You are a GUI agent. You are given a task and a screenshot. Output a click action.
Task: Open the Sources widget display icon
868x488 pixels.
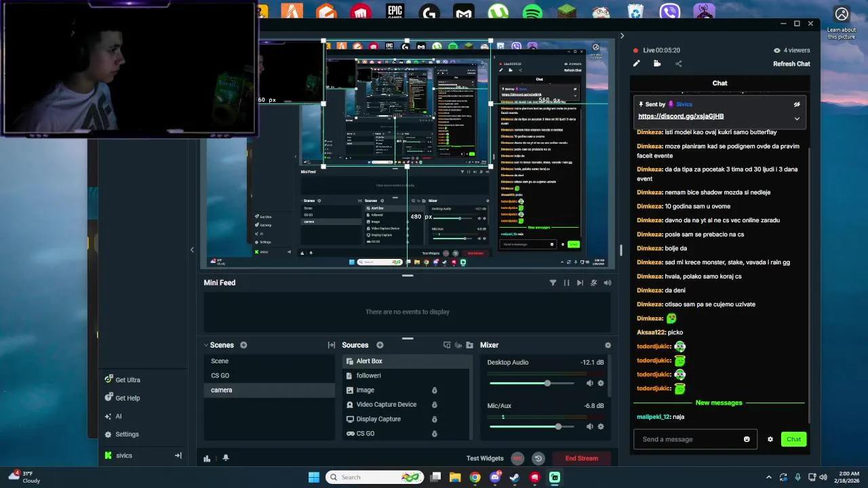click(x=446, y=345)
